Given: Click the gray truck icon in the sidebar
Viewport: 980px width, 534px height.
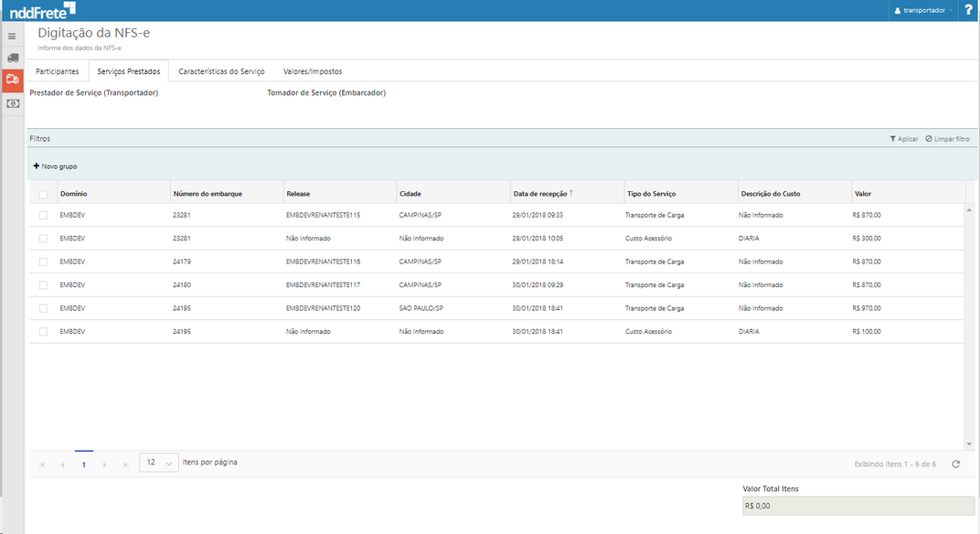Looking at the screenshot, I should click(x=12, y=58).
